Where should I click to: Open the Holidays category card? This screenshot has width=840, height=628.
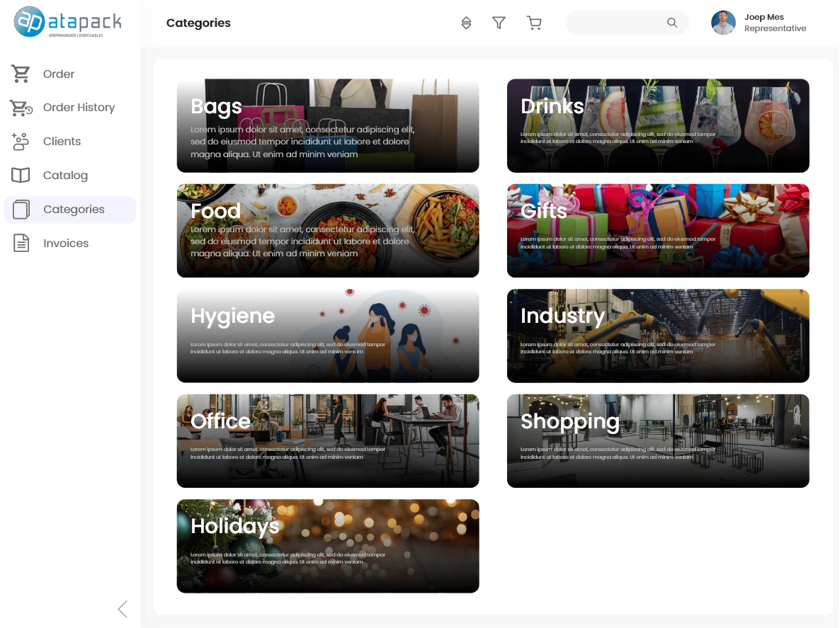click(328, 546)
